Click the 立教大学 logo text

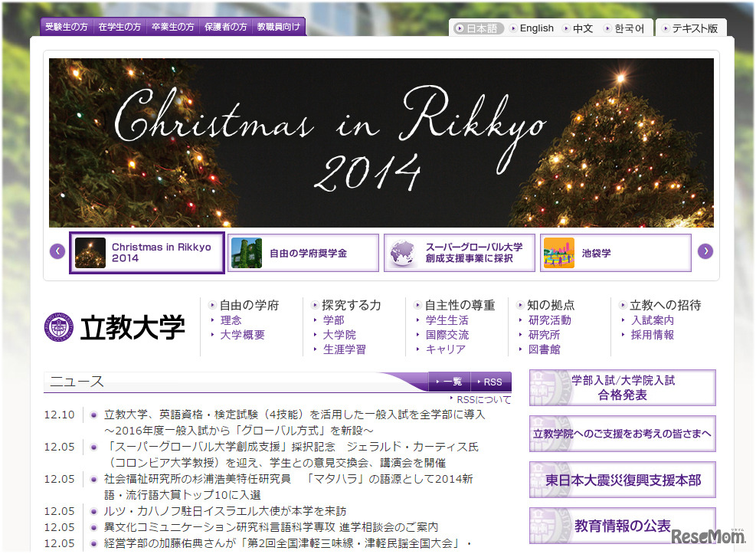click(x=133, y=327)
